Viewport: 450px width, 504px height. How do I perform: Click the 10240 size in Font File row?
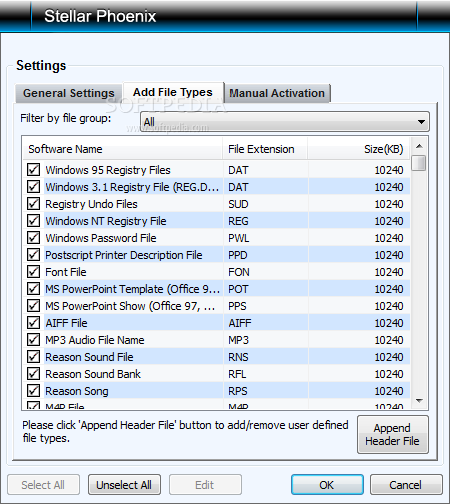click(x=389, y=272)
